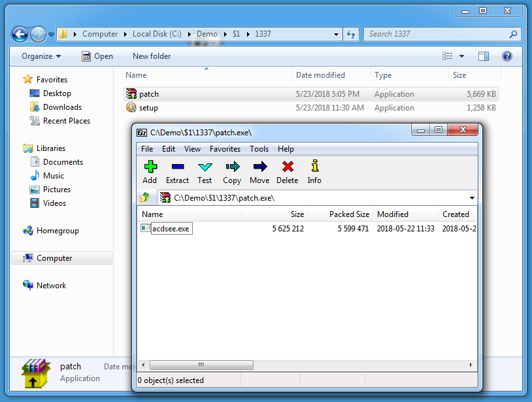532x402 pixels.
Task: Open the Help menu in 7-Zip
Action: tap(286, 149)
